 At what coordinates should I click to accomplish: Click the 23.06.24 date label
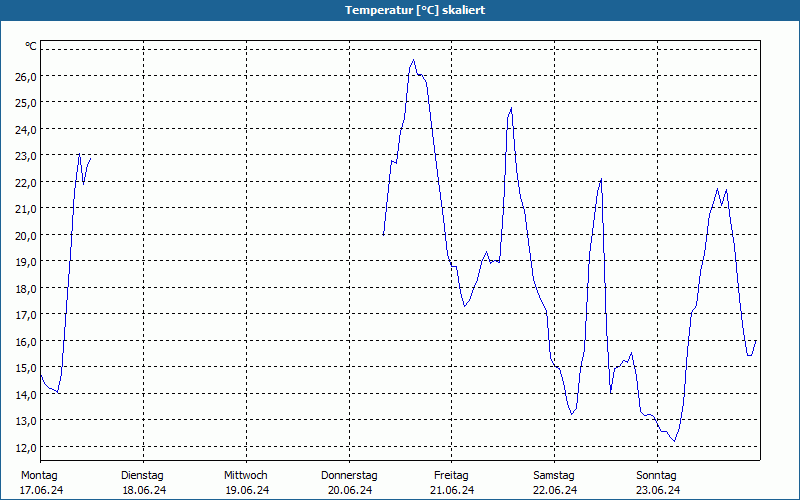pos(658,490)
